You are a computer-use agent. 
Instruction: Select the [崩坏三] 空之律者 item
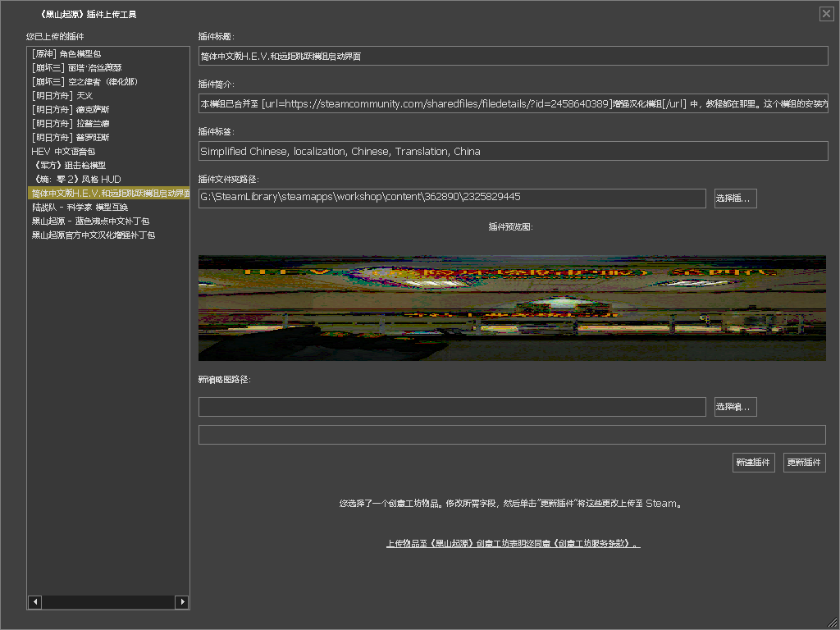coord(108,81)
